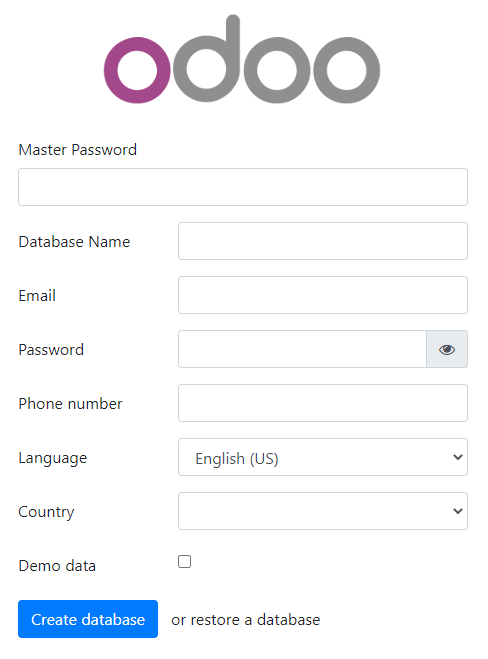Focus the Master Password input field
Viewport: 488px width, 659px height.
coord(243,187)
